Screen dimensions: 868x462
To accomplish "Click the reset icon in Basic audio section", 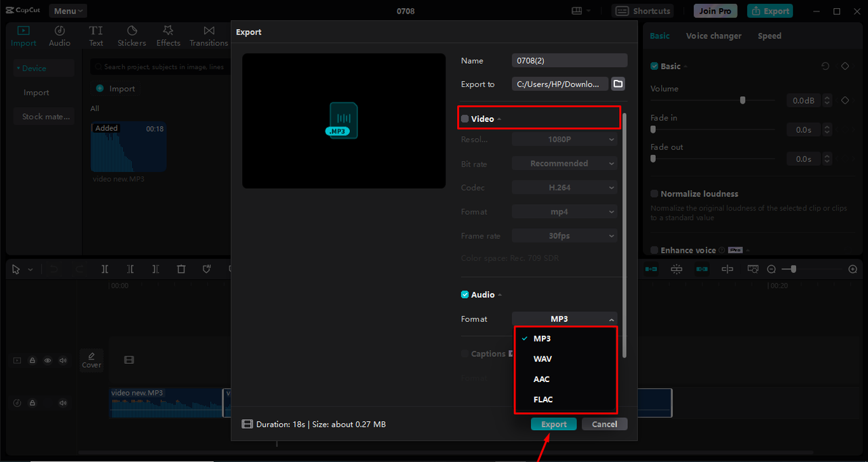I will point(825,66).
